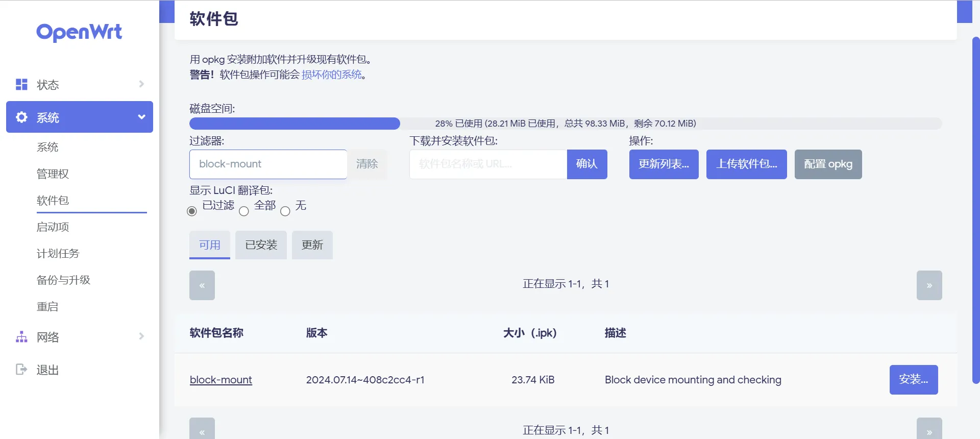Image resolution: width=980 pixels, height=439 pixels.
Task: Click the 清除 filter button
Action: click(367, 164)
